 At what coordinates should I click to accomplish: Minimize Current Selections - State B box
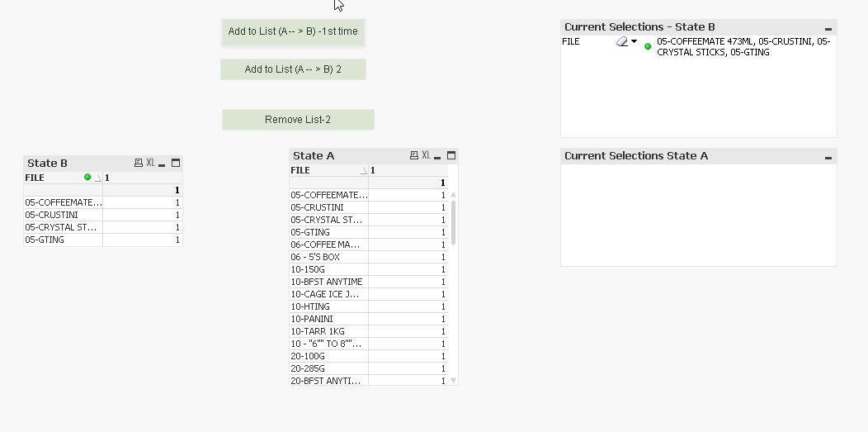point(828,28)
